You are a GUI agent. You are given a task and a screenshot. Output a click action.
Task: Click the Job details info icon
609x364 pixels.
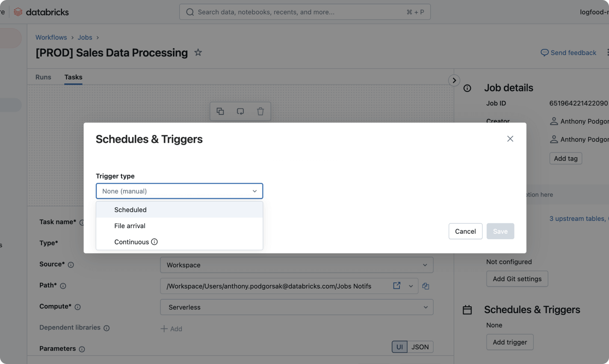coord(467,88)
